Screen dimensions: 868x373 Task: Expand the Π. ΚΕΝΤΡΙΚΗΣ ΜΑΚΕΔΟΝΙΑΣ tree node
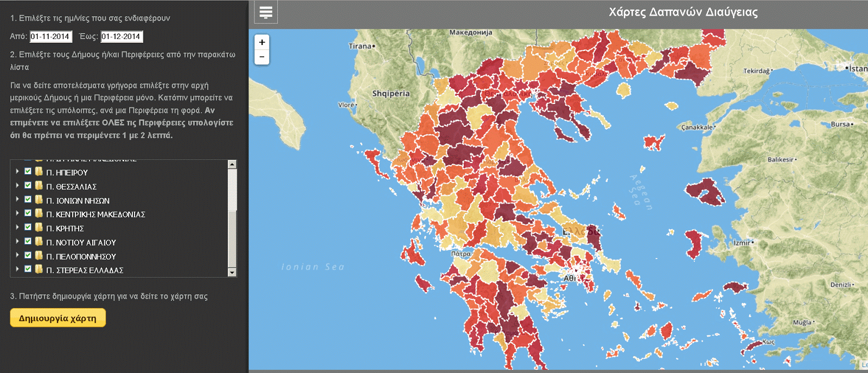point(17,213)
